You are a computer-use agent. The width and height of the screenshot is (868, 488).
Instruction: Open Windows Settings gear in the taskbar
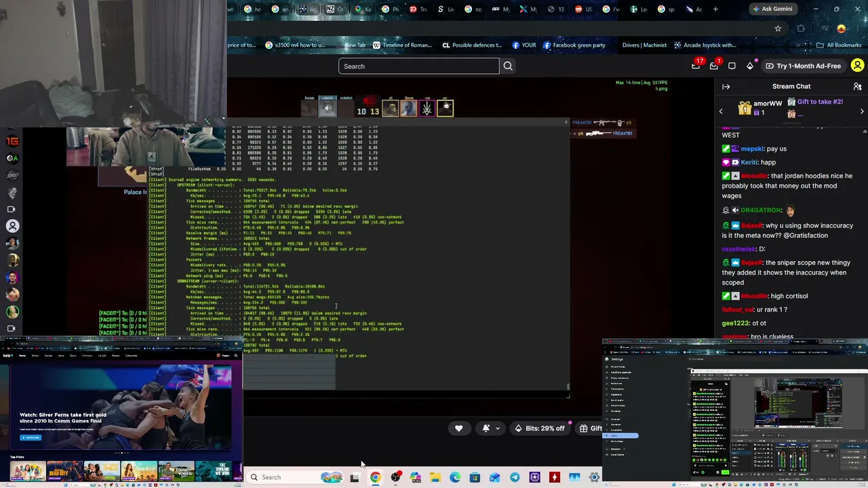pos(594,477)
